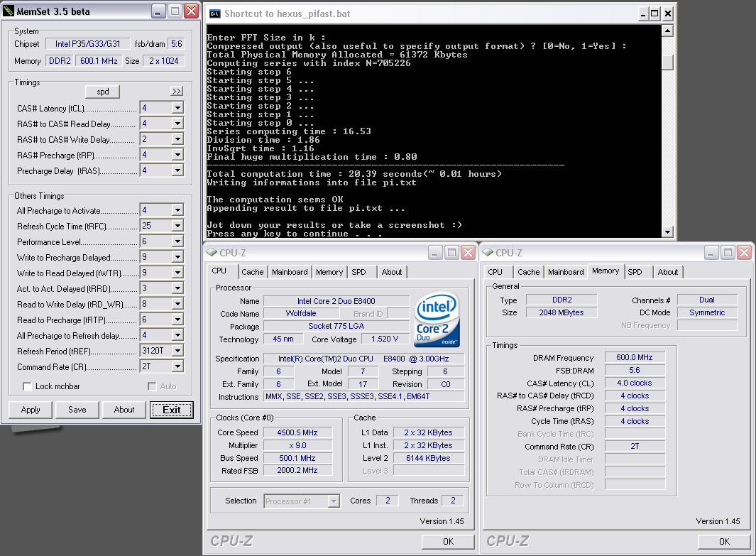Click the FSB:DRAM 5:6 value in CPU-Z
756x556 pixels.
[x=635, y=370]
